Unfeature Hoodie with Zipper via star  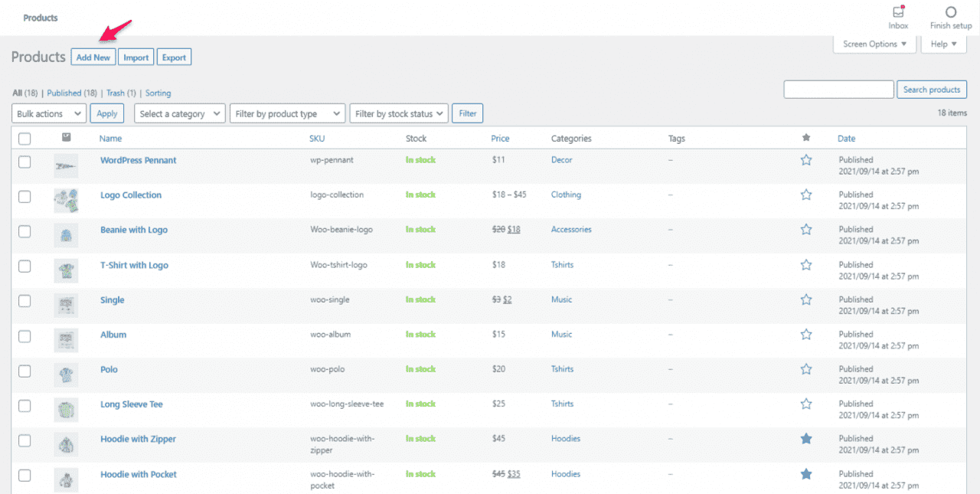(806, 439)
